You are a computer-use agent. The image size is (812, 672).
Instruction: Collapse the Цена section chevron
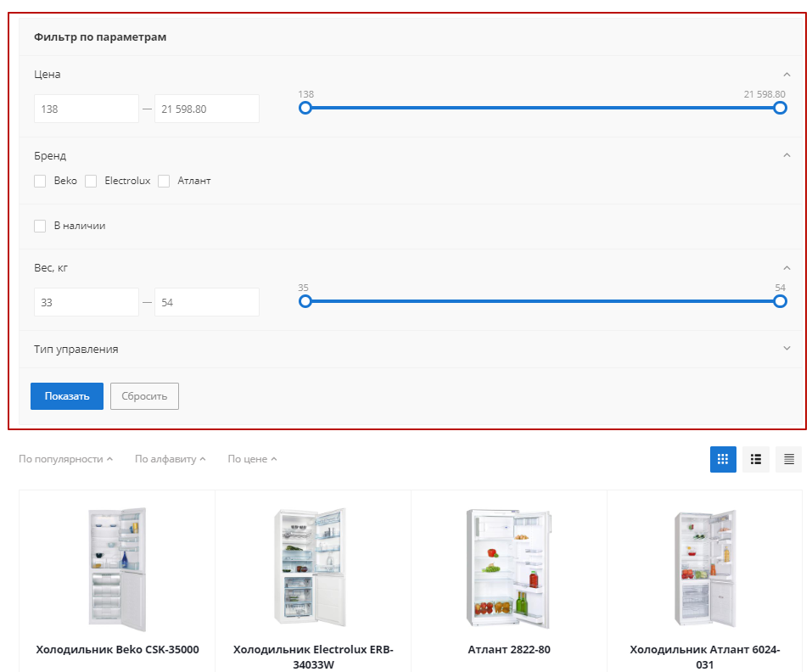pyautogui.click(x=787, y=75)
